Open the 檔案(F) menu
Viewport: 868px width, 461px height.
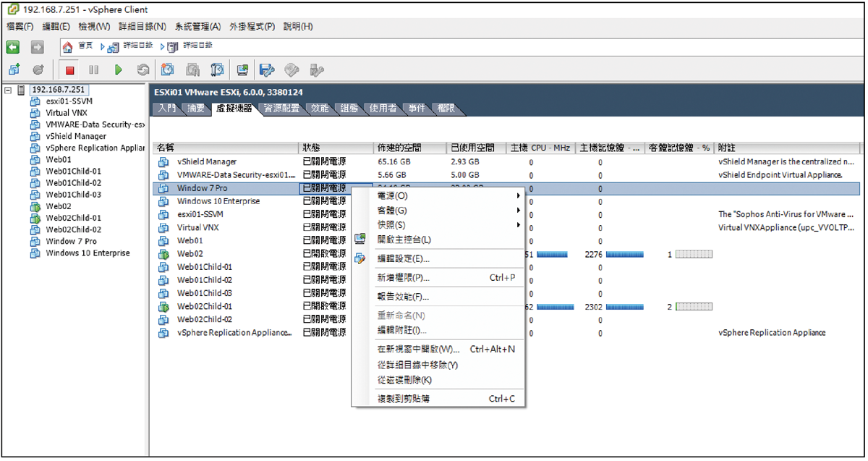[20, 27]
